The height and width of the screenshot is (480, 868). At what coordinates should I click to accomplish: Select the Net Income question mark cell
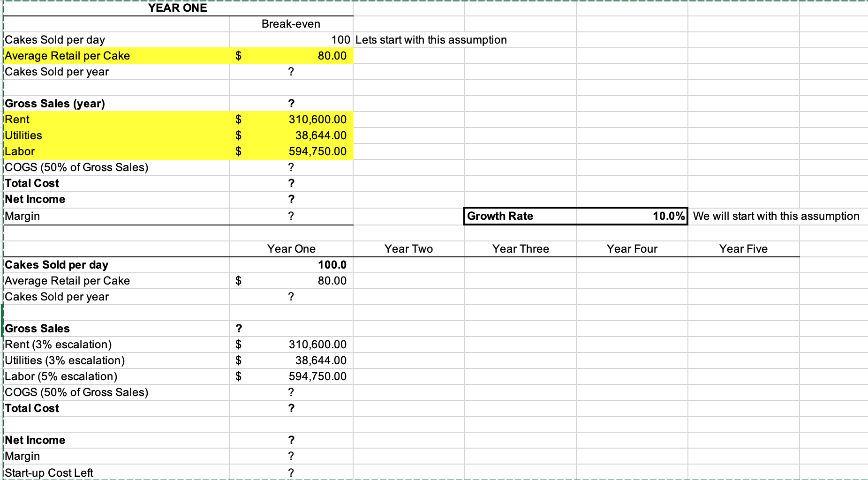291,199
